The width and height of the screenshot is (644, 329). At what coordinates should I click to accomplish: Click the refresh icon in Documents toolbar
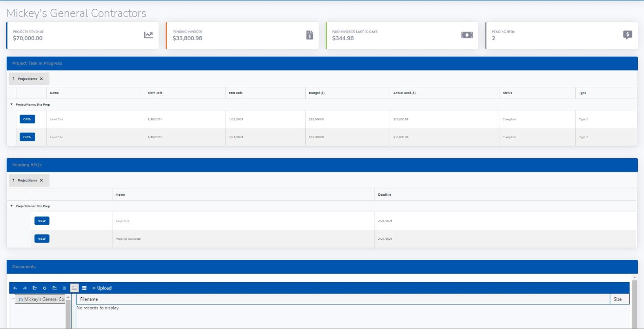45,288
